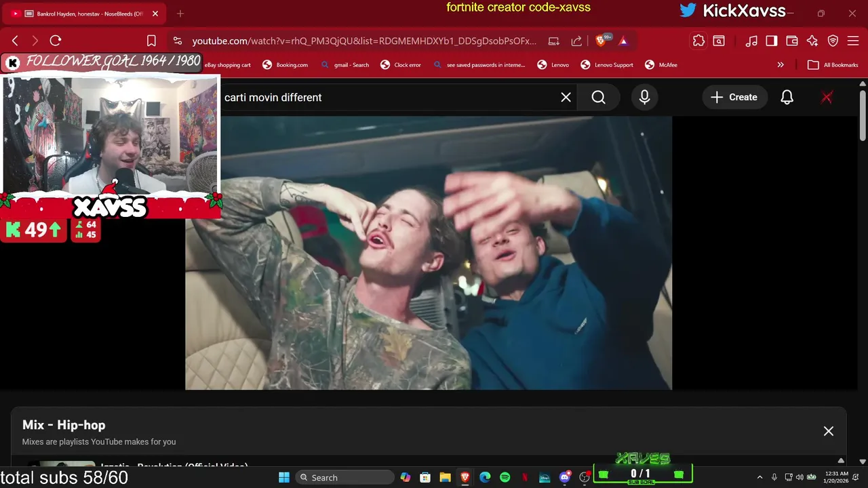Viewport: 868px width, 488px height.
Task: Click the YouTube URL address bar
Action: (x=363, y=41)
